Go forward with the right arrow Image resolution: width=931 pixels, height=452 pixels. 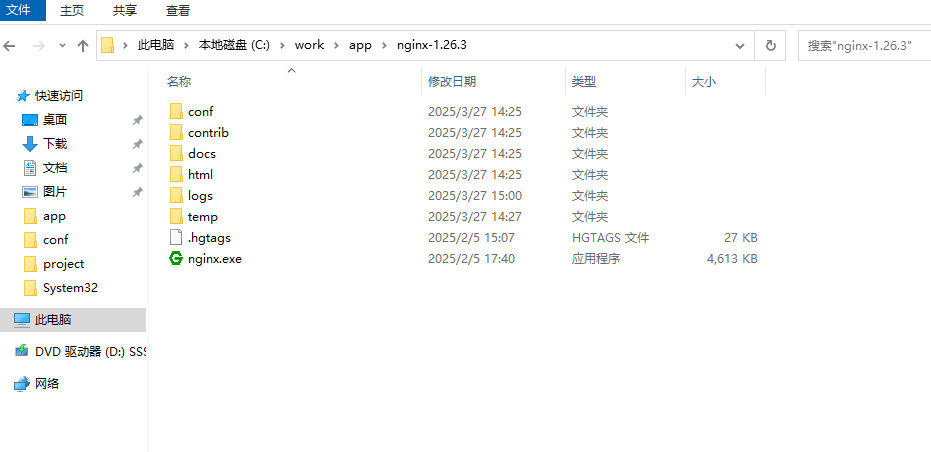[x=39, y=46]
